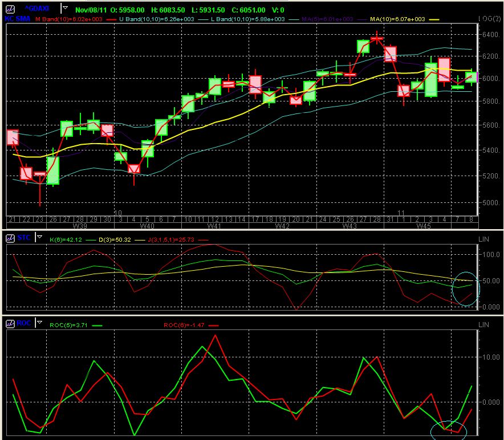The width and height of the screenshot is (504, 440).
Task: Click the 5000 price axis label
Action: pos(490,203)
